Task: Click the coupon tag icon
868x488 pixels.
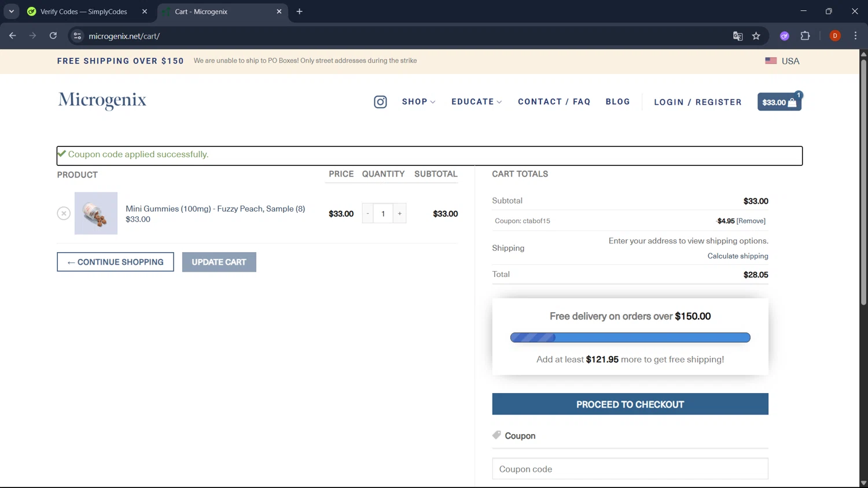Action: (x=496, y=435)
